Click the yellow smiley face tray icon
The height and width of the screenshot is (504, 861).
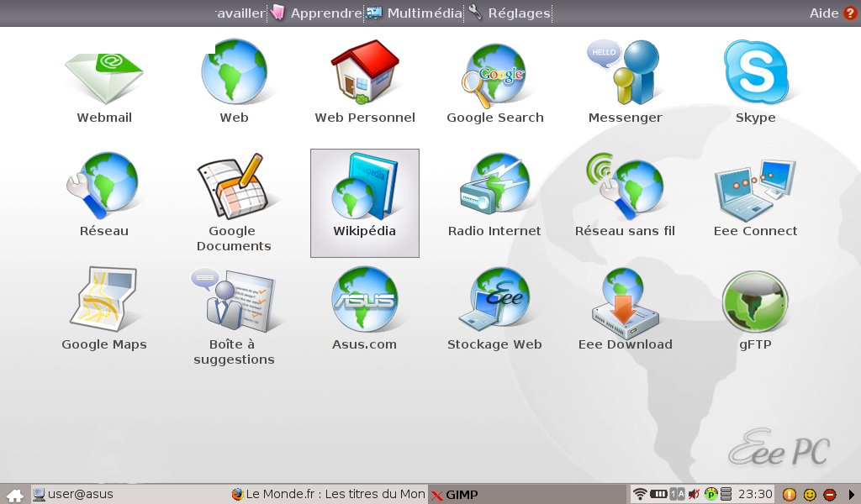tap(810, 494)
